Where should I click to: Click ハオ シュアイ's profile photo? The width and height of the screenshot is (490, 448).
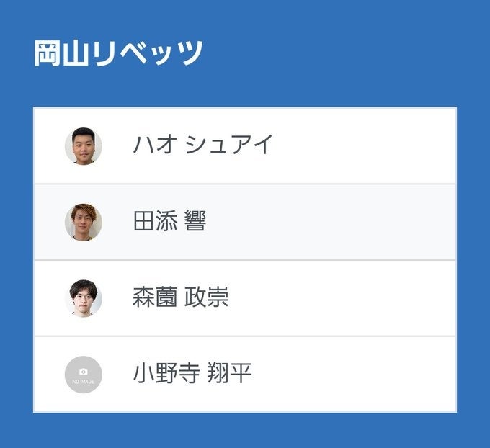83,146
